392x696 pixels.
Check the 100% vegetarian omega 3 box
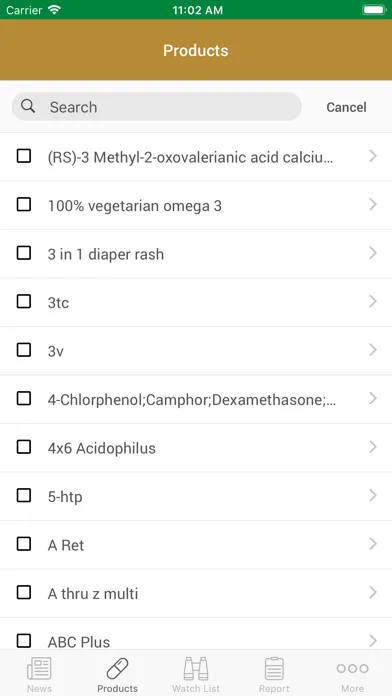[24, 205]
